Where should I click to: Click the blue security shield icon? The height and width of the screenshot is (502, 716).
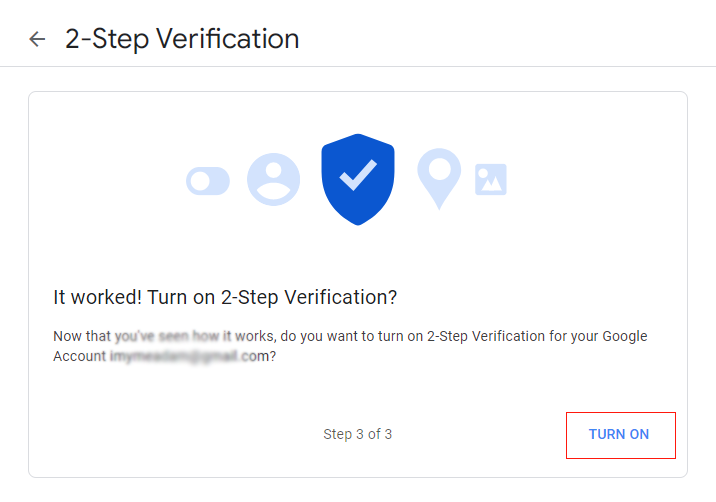coord(358,179)
